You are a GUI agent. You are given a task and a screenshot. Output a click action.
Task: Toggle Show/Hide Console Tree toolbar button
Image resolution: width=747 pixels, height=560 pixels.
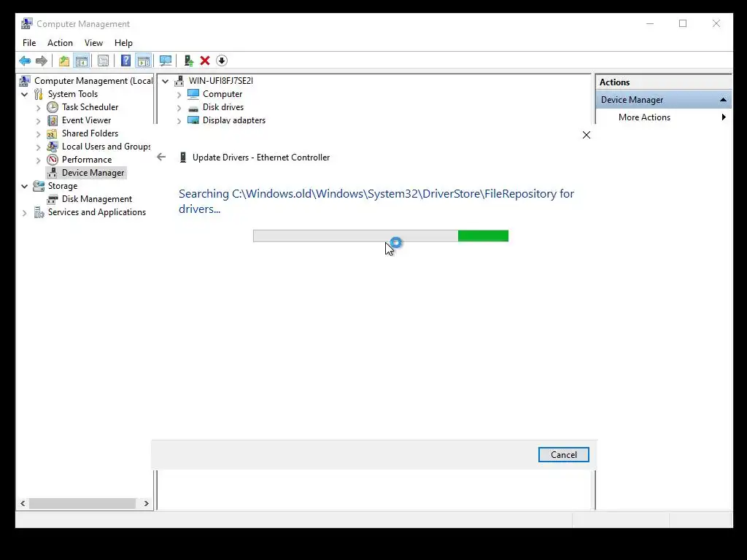(x=82, y=61)
